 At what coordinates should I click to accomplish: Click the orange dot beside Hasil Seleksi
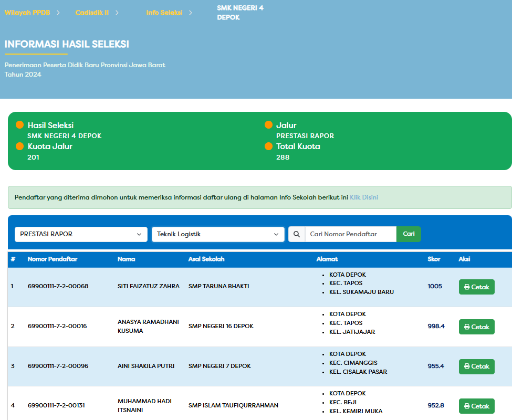coord(20,125)
